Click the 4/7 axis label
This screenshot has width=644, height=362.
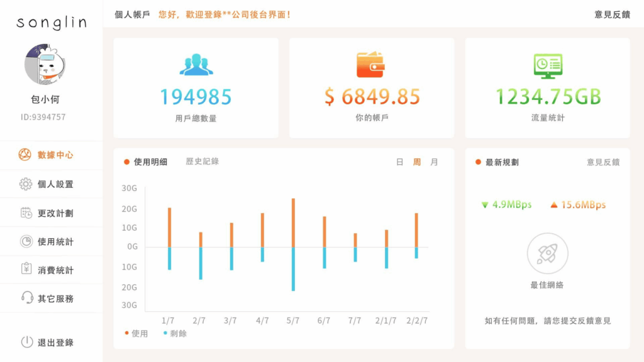click(x=262, y=321)
